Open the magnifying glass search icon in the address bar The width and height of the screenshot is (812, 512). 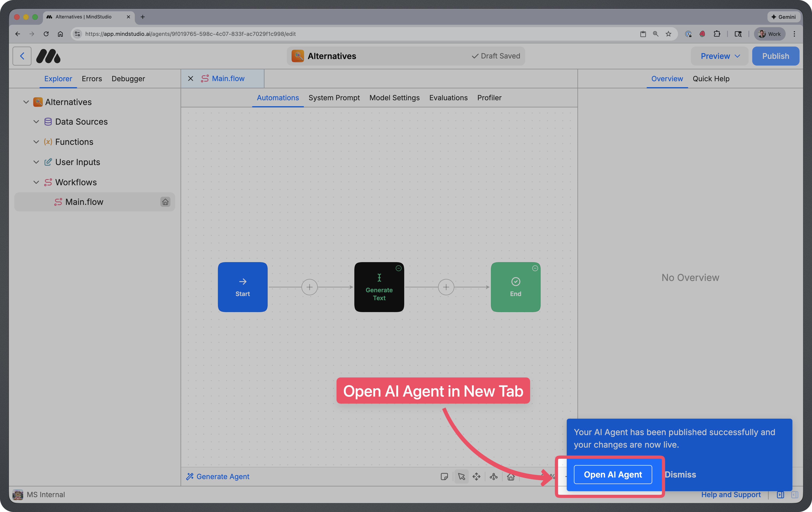[656, 34]
